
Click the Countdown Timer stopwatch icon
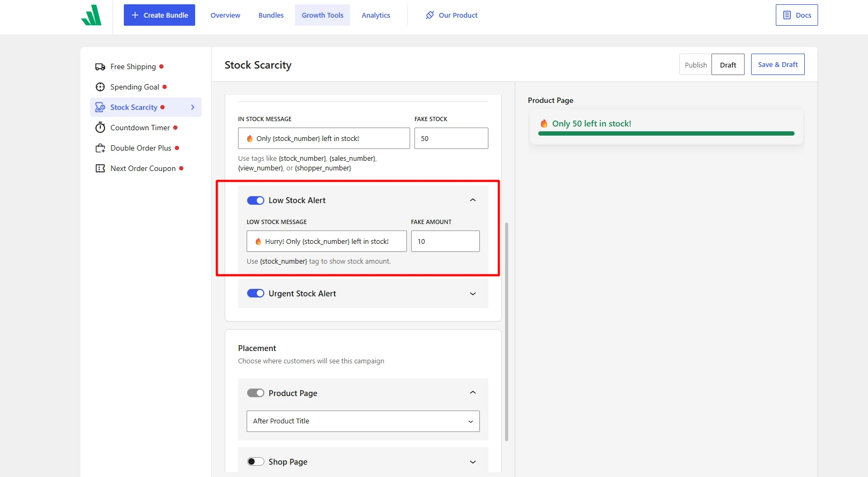pyautogui.click(x=100, y=128)
